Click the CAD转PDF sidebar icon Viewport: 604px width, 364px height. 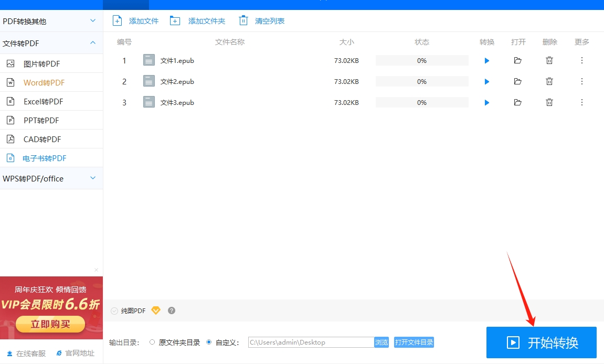(10, 139)
